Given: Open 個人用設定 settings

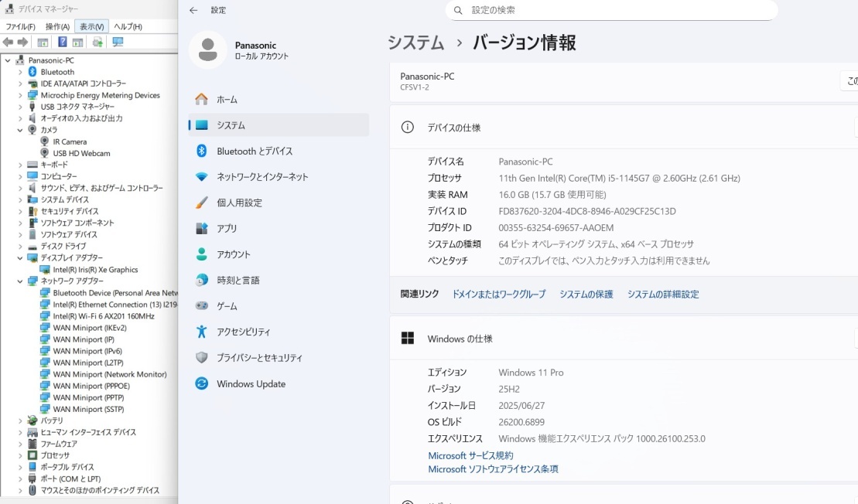Looking at the screenshot, I should click(278, 203).
